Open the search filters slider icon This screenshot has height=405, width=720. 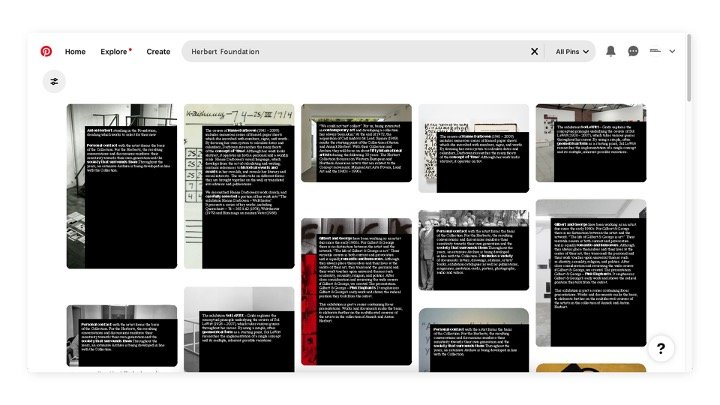(x=54, y=82)
